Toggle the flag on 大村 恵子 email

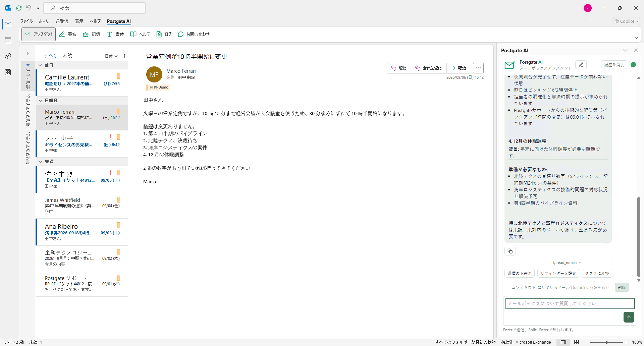pyautogui.click(x=118, y=137)
